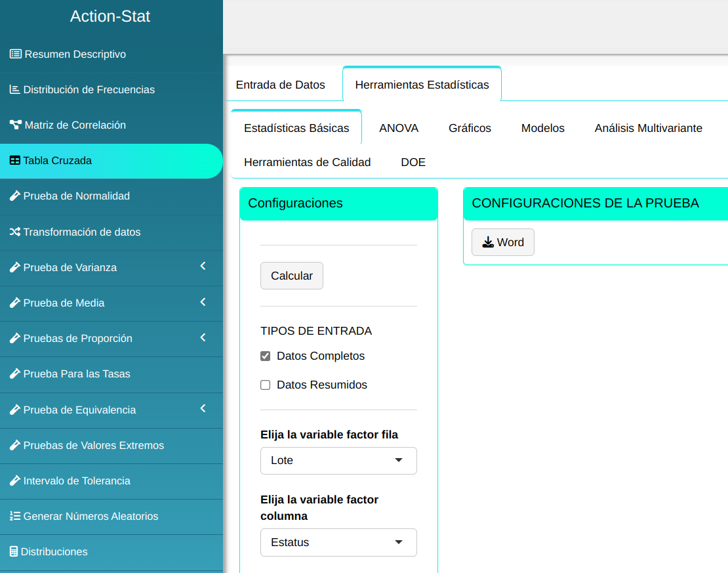Expand the Prueba de Media submenu chevron
728x573 pixels.
tap(203, 302)
